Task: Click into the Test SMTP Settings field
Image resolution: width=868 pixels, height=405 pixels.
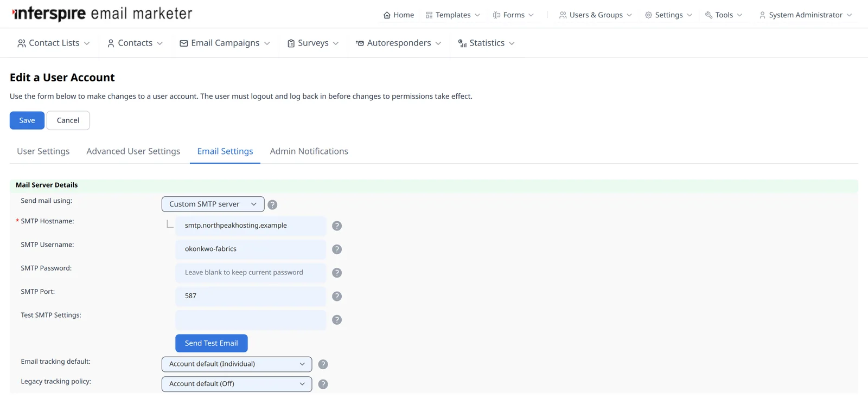Action: point(251,320)
